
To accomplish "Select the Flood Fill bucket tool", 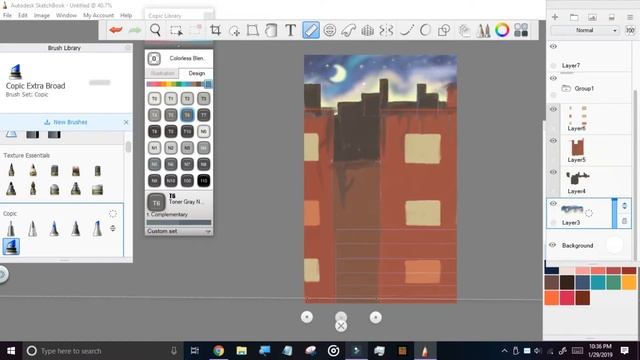I will pyautogui.click(x=271, y=30).
